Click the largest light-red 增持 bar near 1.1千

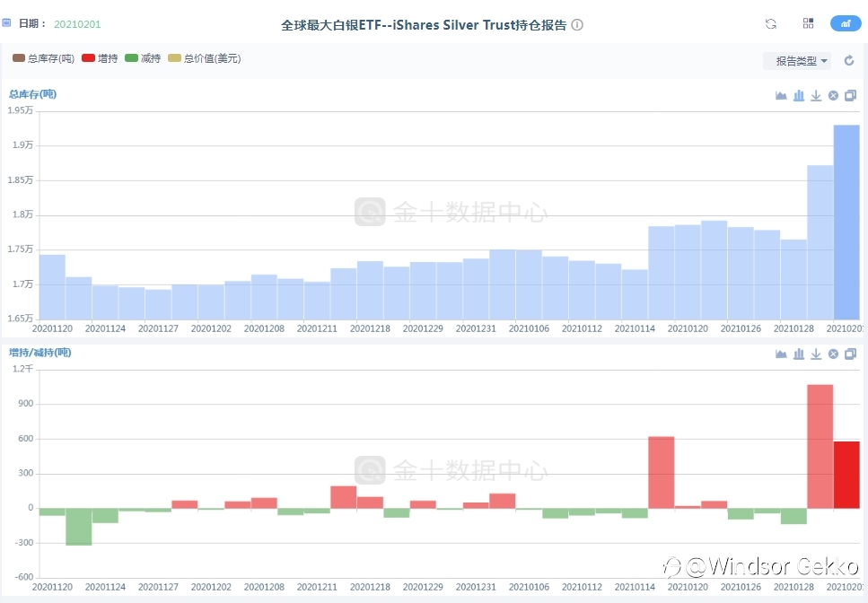pos(820,447)
